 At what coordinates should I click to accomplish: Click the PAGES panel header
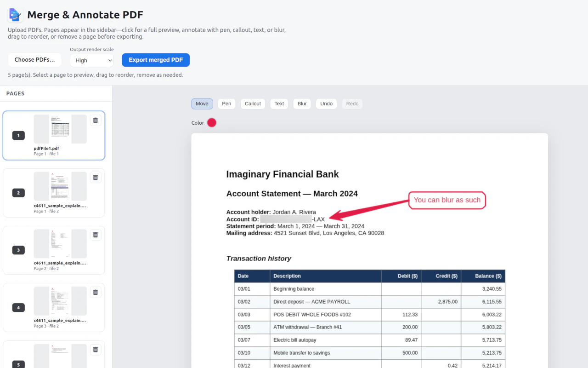15,93
